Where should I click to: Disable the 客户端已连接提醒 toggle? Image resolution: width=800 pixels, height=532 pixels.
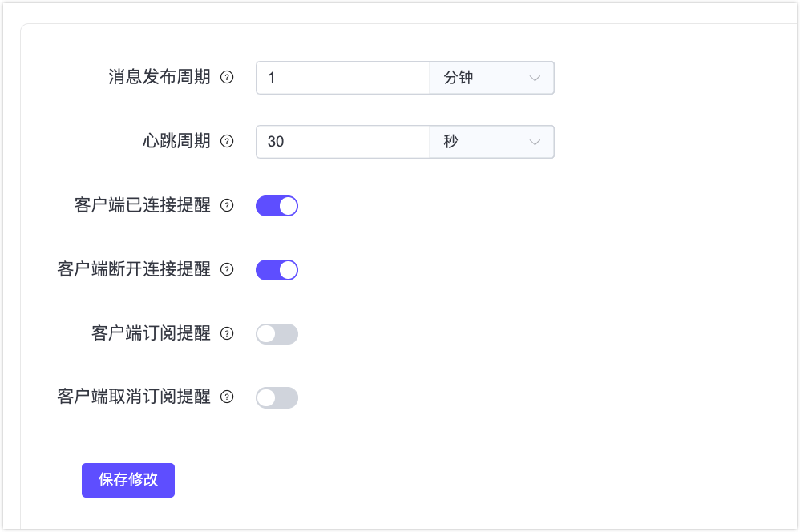[277, 206]
